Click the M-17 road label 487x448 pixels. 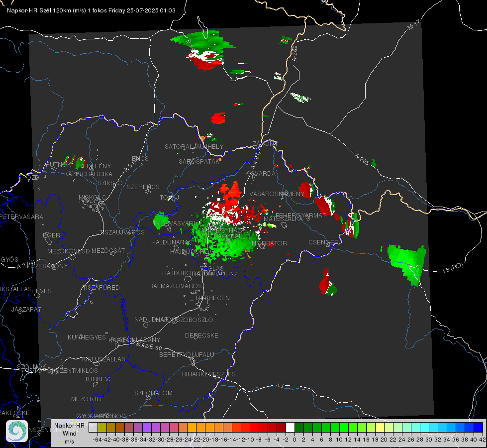pos(414,24)
